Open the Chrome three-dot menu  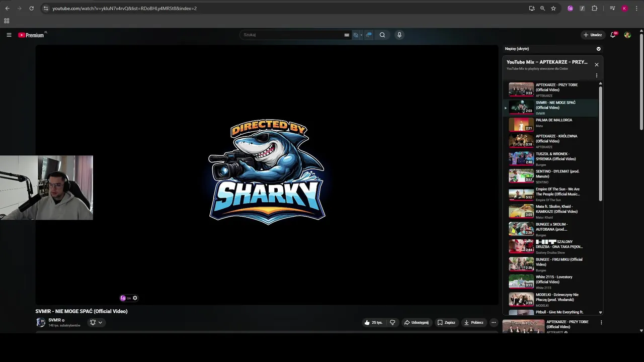pyautogui.click(x=636, y=8)
